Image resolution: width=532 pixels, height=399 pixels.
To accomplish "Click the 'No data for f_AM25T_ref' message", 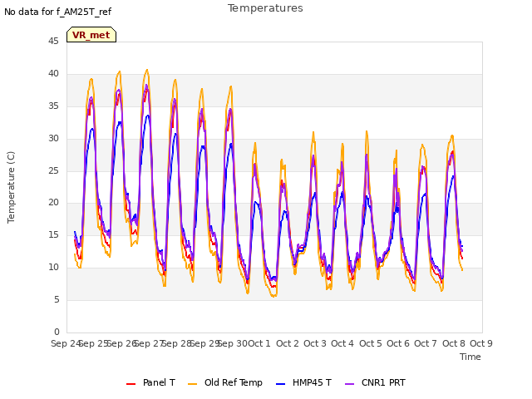I will click(x=57, y=12).
